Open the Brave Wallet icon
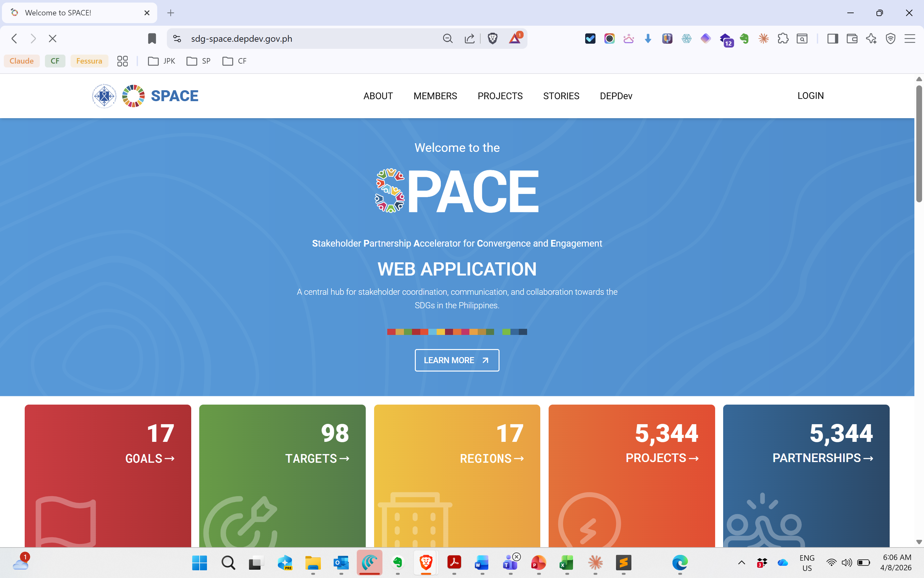 (x=852, y=39)
